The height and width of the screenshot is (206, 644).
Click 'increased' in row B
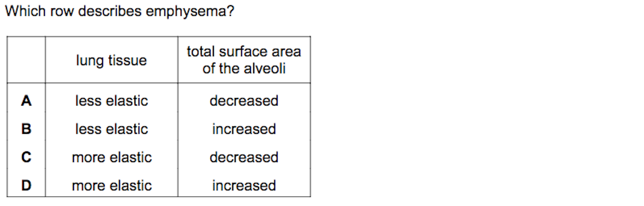coord(244,129)
